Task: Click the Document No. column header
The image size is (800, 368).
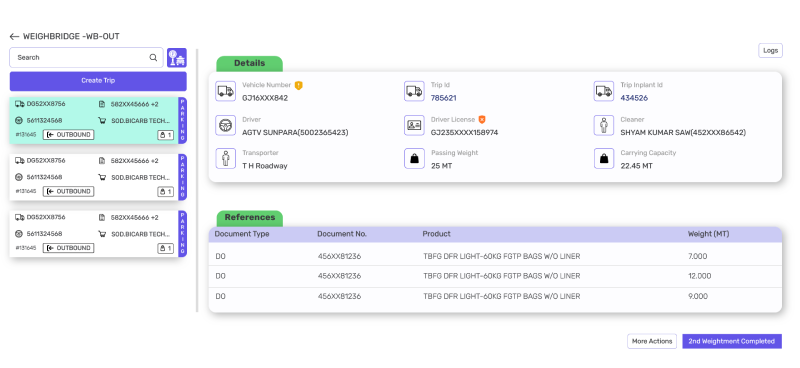Action: click(x=342, y=234)
